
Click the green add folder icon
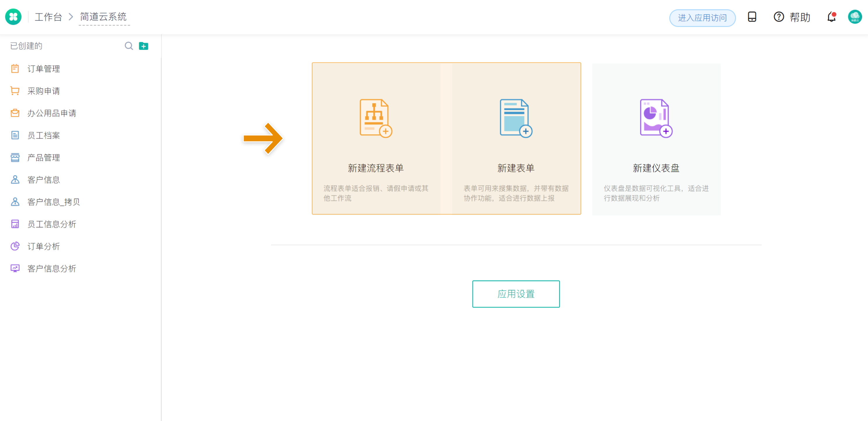[143, 46]
